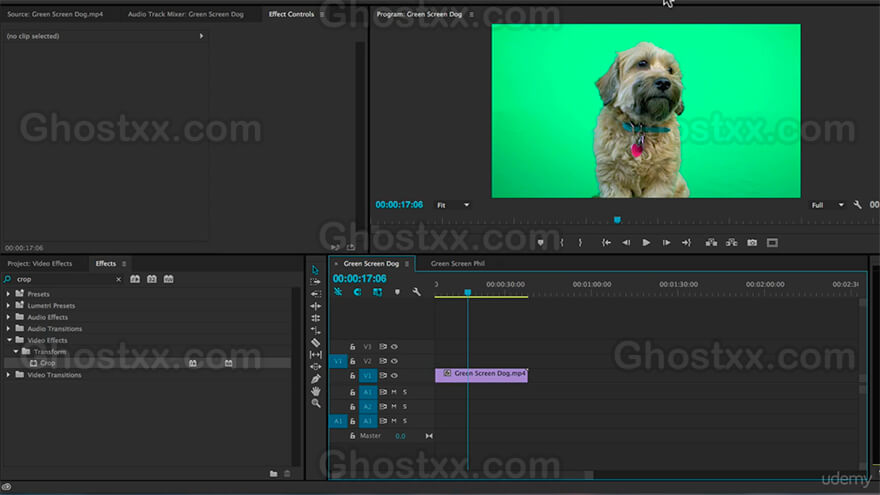The width and height of the screenshot is (880, 495).
Task: Toggle the timeline nest-sequence insert button
Action: click(x=338, y=292)
